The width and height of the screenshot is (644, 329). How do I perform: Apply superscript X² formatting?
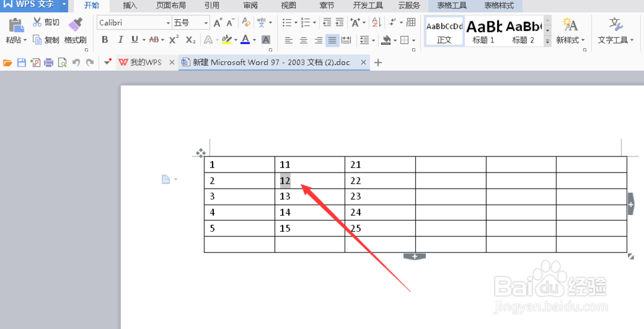174,40
